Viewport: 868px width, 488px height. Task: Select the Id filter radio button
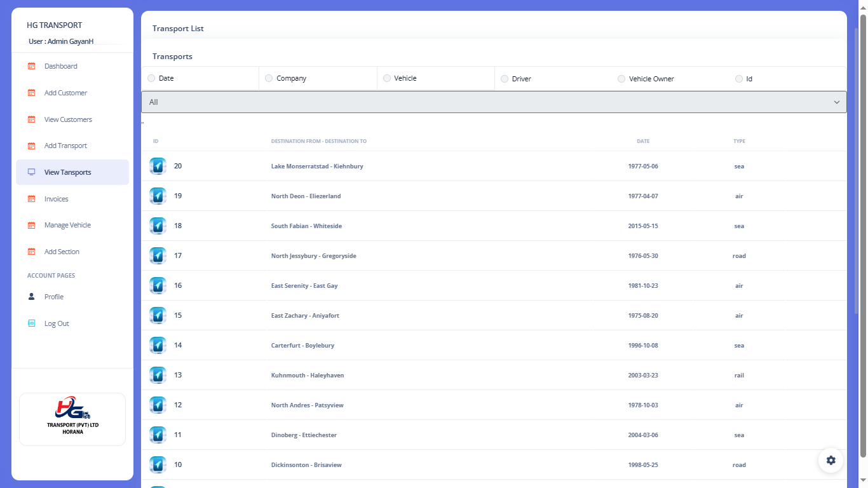tap(739, 79)
